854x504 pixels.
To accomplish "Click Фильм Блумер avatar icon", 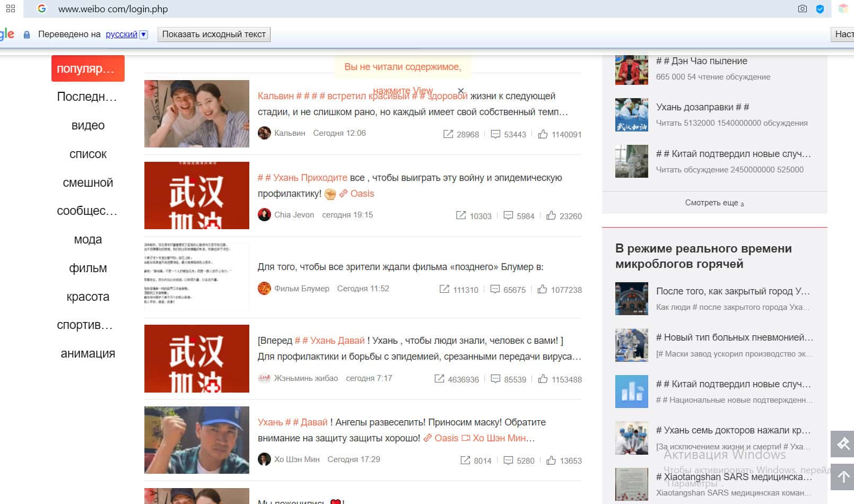I will pyautogui.click(x=264, y=289).
